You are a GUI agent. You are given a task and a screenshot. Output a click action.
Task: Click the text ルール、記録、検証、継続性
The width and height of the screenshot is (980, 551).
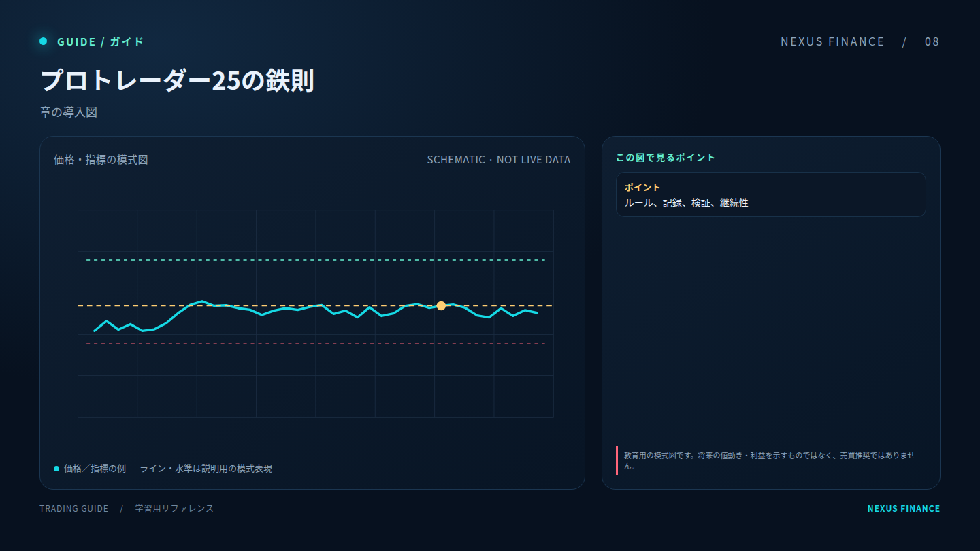tap(687, 203)
